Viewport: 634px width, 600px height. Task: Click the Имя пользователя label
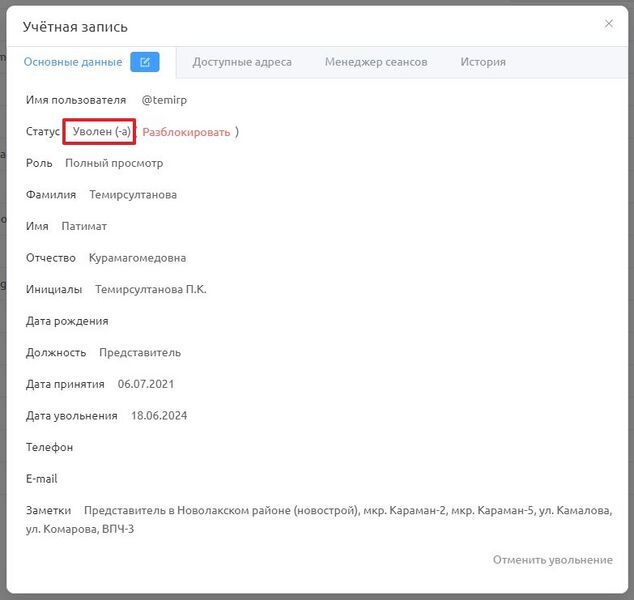pos(76,100)
